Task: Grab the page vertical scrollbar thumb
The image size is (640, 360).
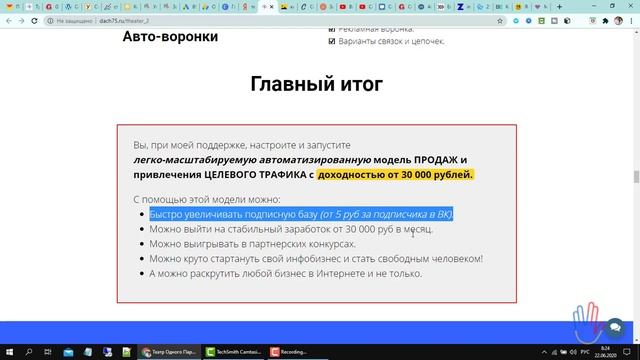Action: point(636,177)
